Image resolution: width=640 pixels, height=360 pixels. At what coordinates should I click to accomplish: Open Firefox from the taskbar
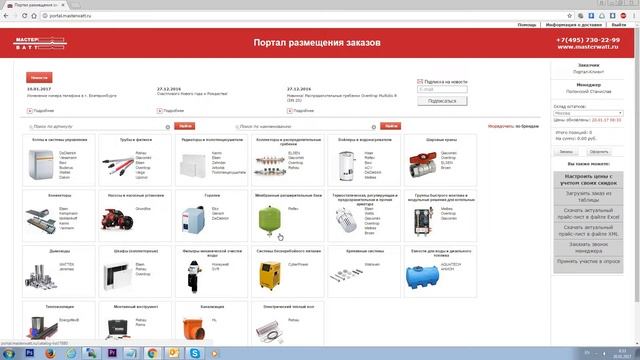click(50, 353)
